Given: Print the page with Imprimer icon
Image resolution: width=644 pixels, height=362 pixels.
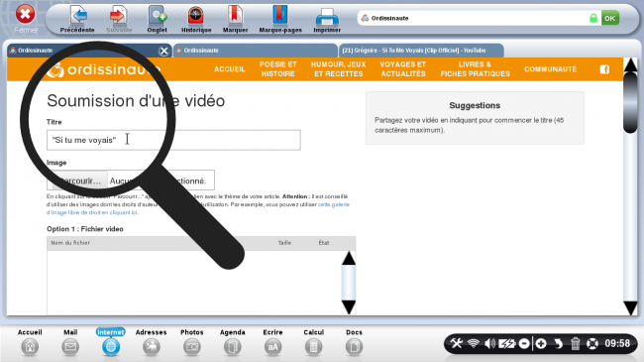Looking at the screenshot, I should point(327,17).
